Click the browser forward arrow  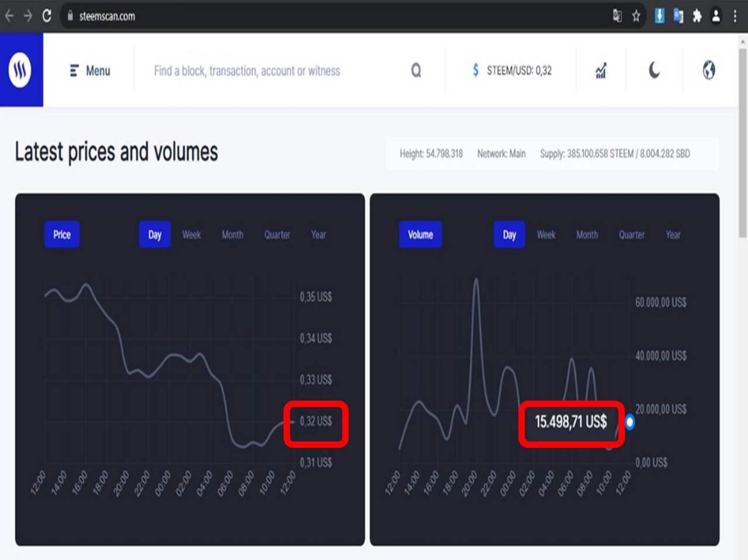pos(27,16)
